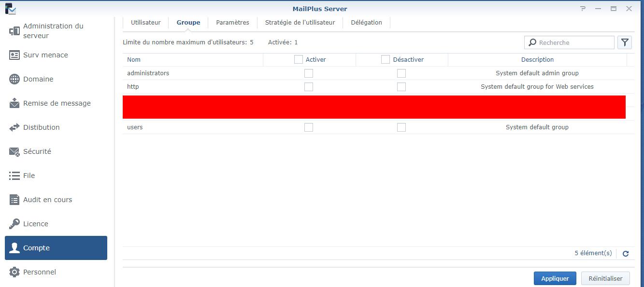Click the '5 élément(s)' count text
644x287 pixels.
(593, 253)
